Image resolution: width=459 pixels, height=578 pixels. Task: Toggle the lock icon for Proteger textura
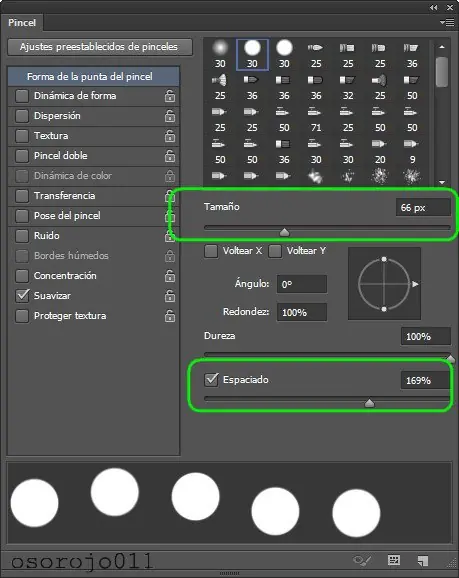pyautogui.click(x=170, y=316)
